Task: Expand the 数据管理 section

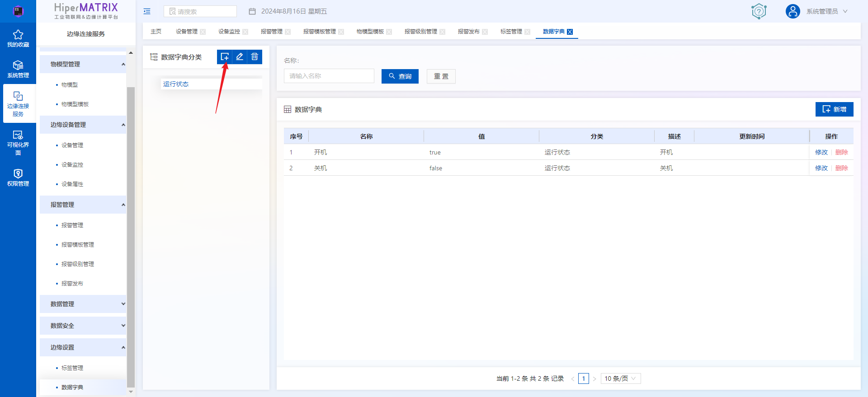Action: coord(83,304)
